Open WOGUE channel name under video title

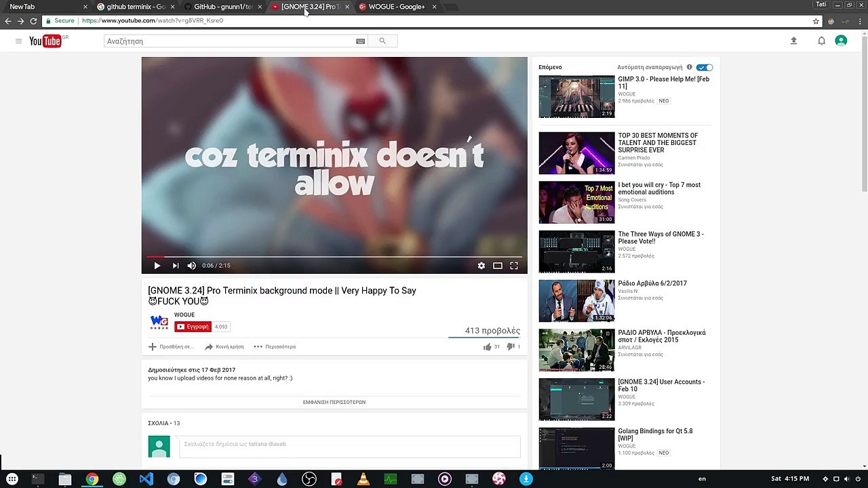click(x=184, y=314)
